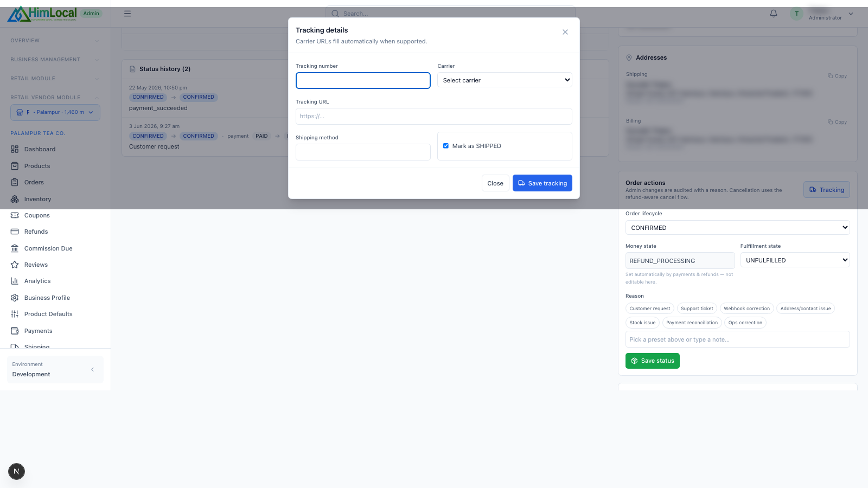868x488 pixels.
Task: Select the Stock issue reason chip
Action: 642,323
